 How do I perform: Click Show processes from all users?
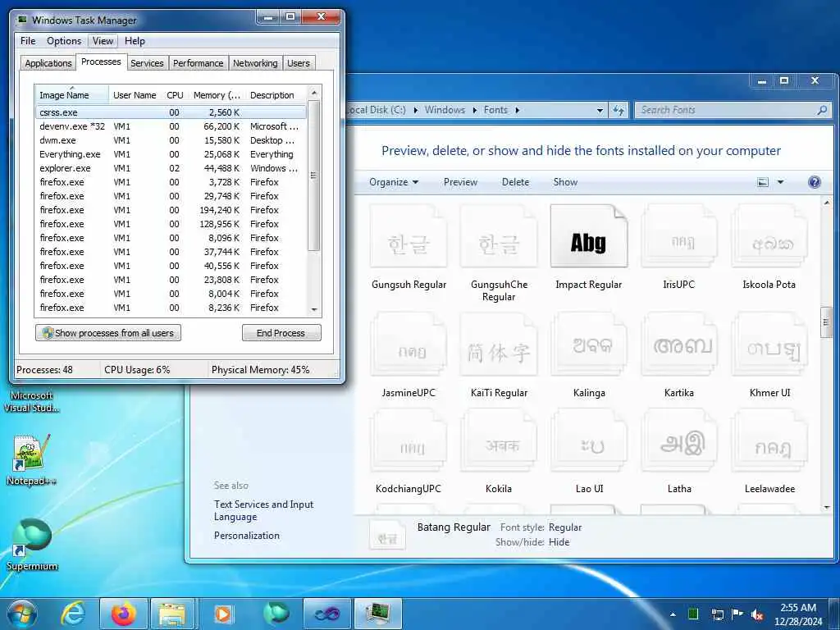108,333
